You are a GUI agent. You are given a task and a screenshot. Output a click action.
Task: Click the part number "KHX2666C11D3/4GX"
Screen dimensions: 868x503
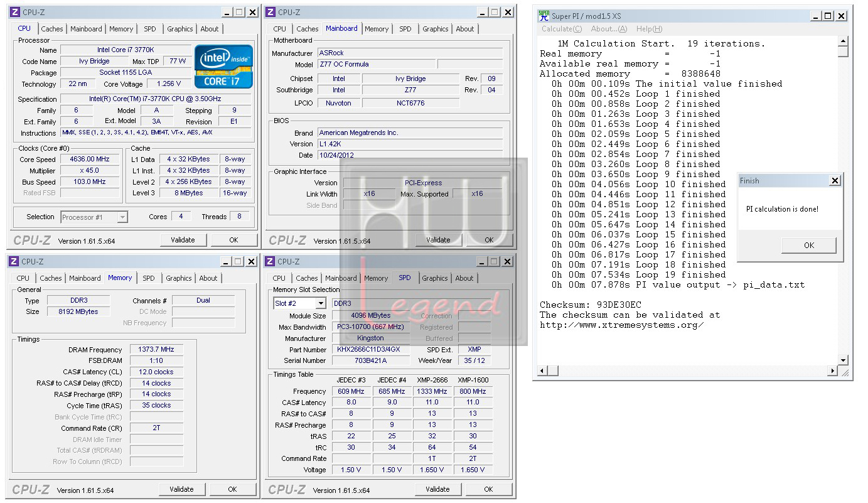371,350
